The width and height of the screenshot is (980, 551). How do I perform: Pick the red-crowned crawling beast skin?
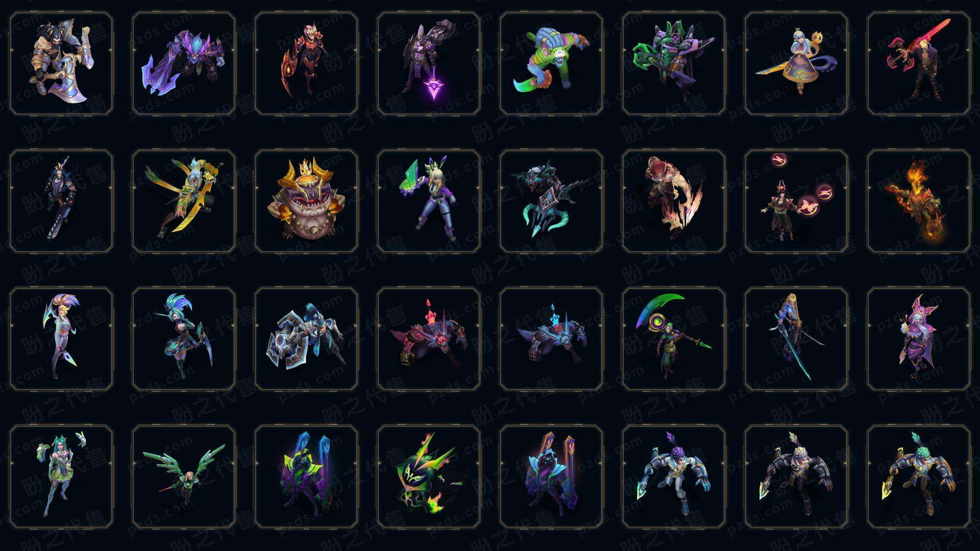(x=429, y=339)
